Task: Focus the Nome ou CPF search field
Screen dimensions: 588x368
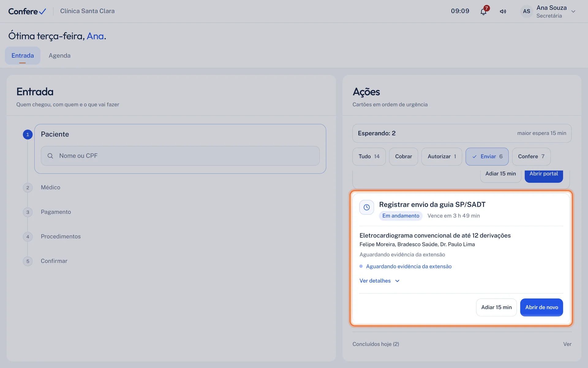Action: tap(180, 156)
